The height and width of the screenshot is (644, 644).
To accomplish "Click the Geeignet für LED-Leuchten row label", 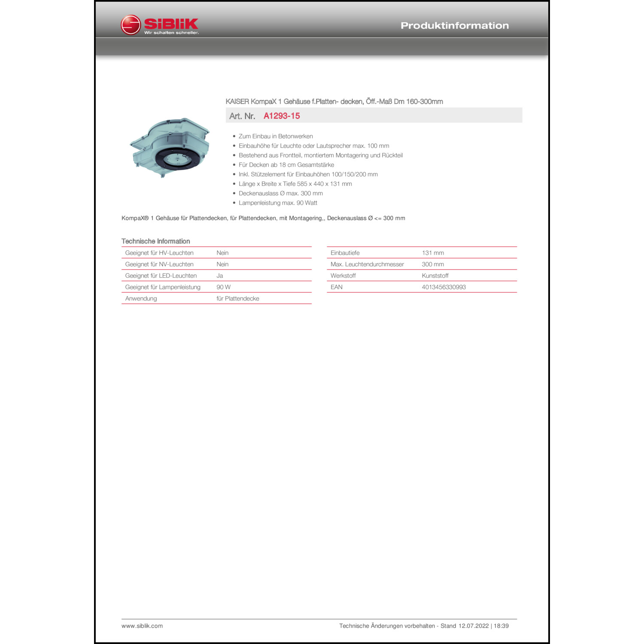I will 161,276.
